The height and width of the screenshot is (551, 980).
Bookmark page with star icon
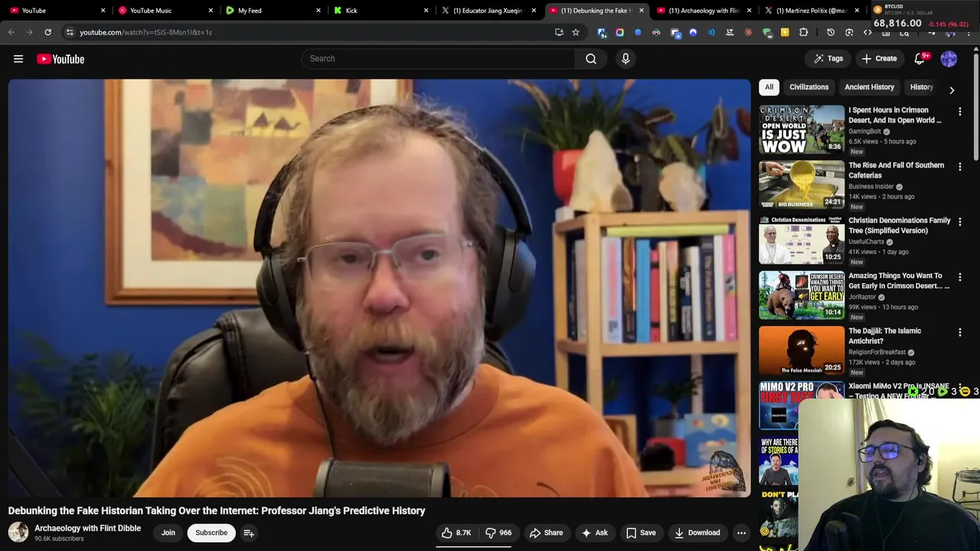[x=576, y=32]
